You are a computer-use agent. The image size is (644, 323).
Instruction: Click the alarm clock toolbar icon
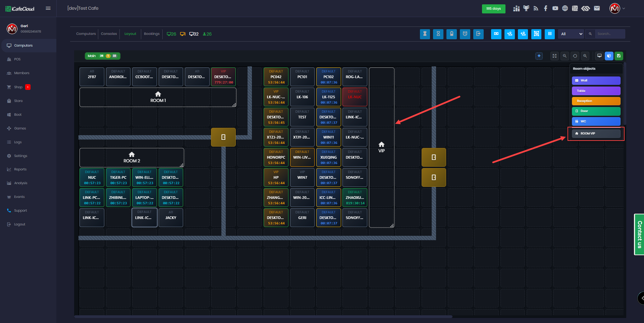465,34
